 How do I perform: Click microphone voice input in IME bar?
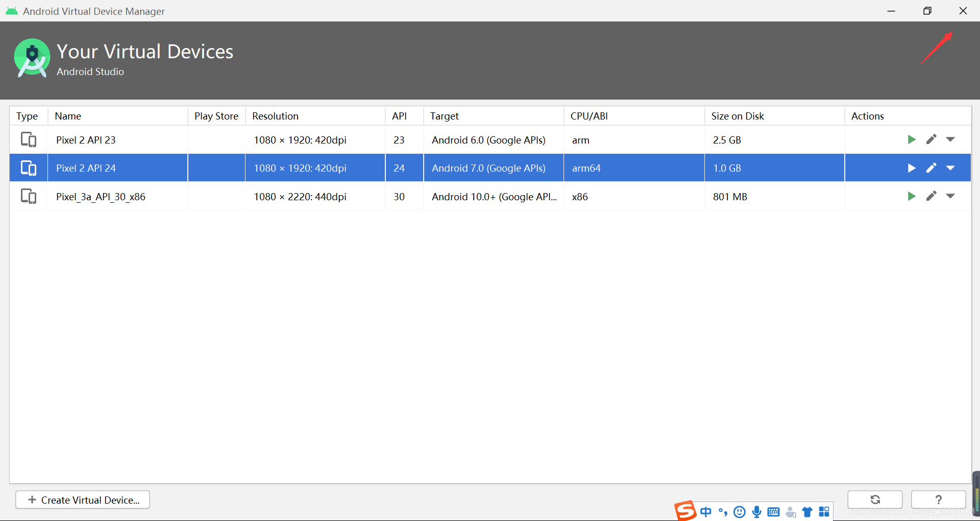[x=757, y=512]
